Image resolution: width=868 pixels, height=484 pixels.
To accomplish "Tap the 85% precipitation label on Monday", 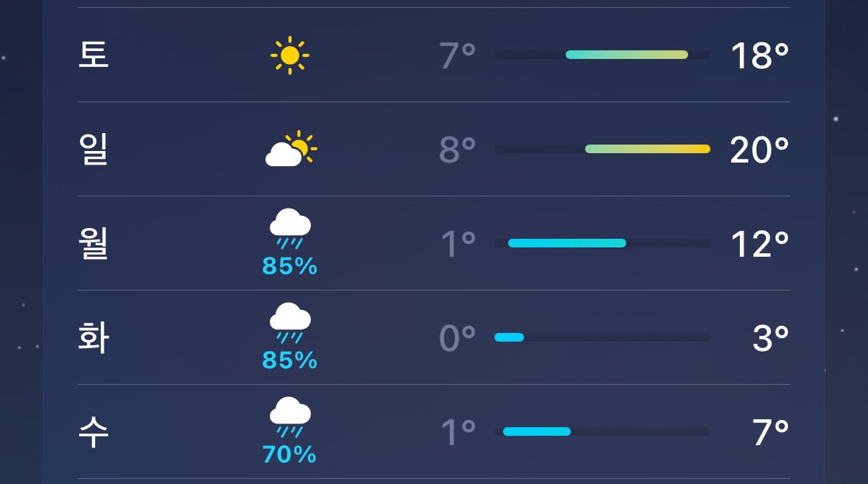I will [289, 266].
